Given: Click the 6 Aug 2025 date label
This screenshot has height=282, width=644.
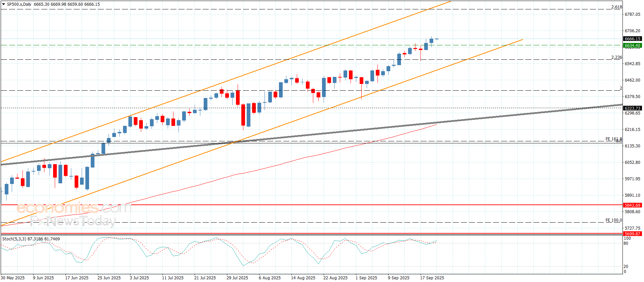Looking at the screenshot, I should (x=270, y=278).
